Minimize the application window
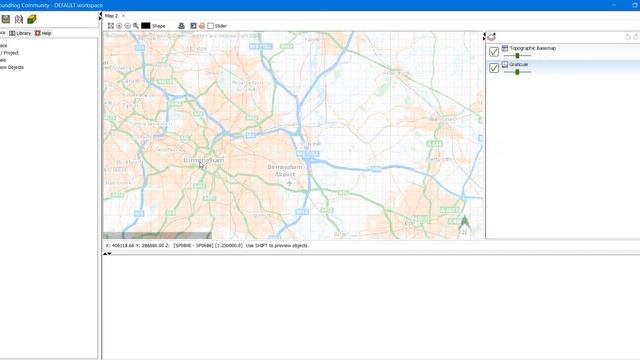Screen dimensions: 640x360 pos(614,5)
